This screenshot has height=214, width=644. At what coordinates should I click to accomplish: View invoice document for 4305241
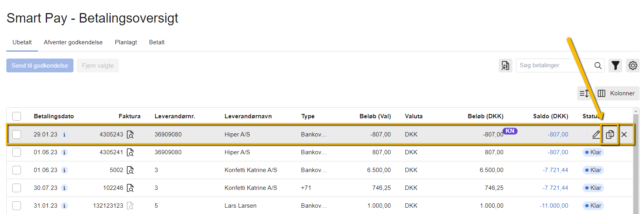pos(130,152)
